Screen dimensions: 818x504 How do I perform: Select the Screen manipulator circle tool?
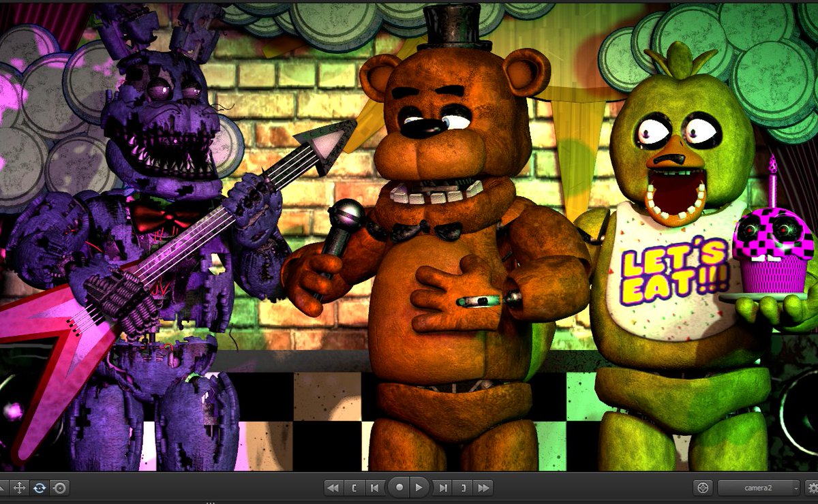point(59,488)
